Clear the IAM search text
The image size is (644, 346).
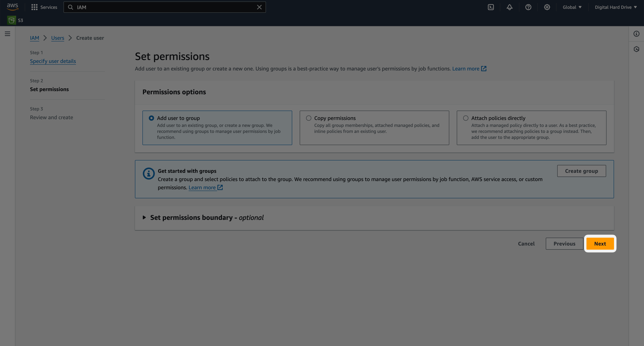pos(259,7)
